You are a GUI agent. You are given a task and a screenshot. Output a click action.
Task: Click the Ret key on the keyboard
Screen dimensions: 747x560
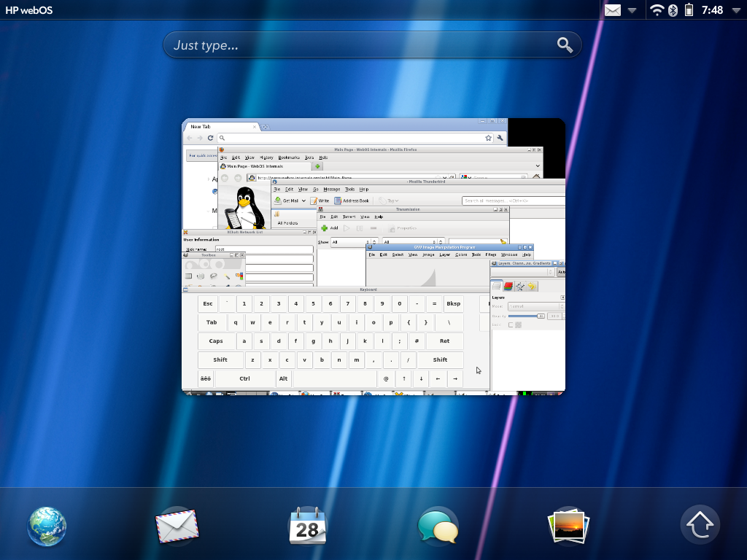tap(444, 341)
